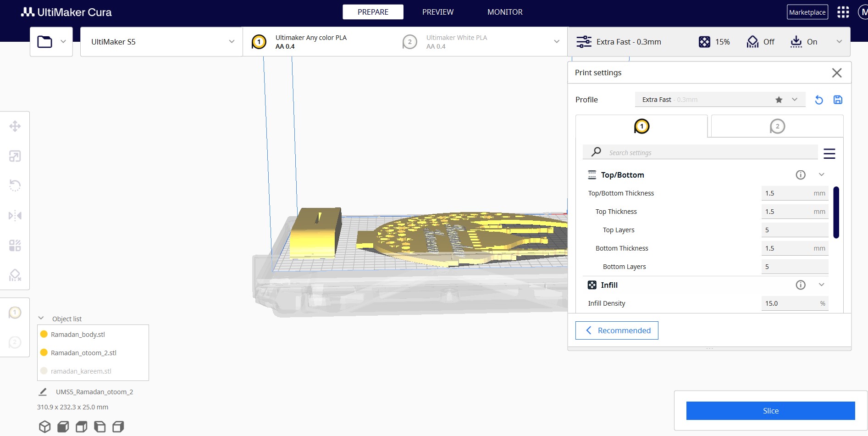This screenshot has height=436, width=868.
Task: Click the 310.9 x 232.3 x 25.0 mm dimensions
Action: (73, 407)
